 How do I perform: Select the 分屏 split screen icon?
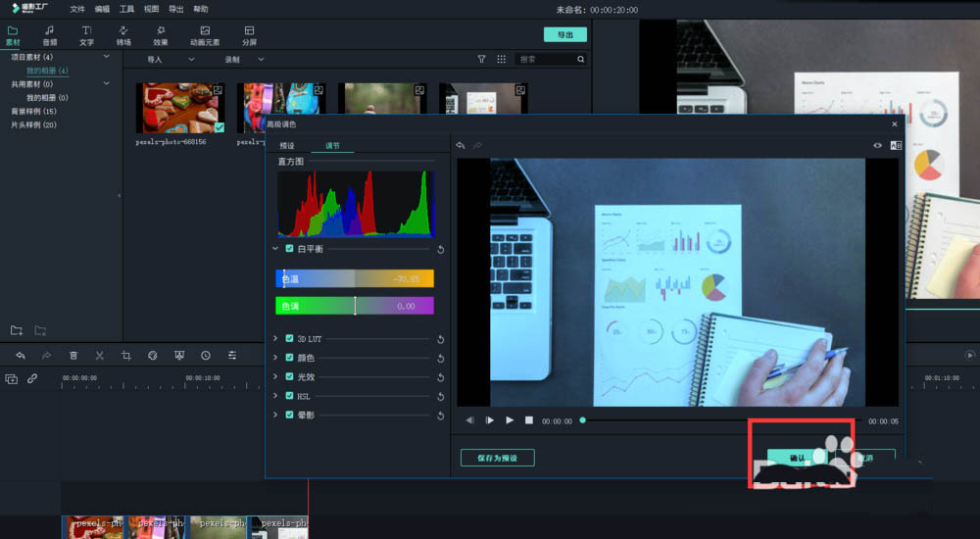(x=249, y=35)
